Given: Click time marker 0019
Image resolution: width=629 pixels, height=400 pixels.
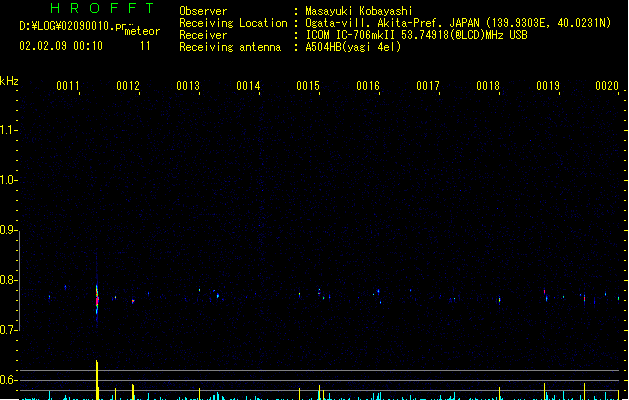Looking at the screenshot, I should tap(548, 86).
